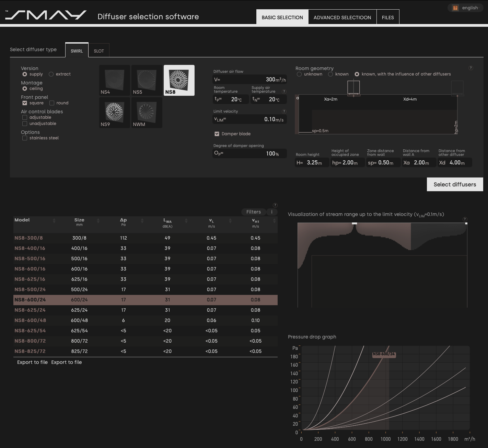Sort the table by Size column arrows

98,221
